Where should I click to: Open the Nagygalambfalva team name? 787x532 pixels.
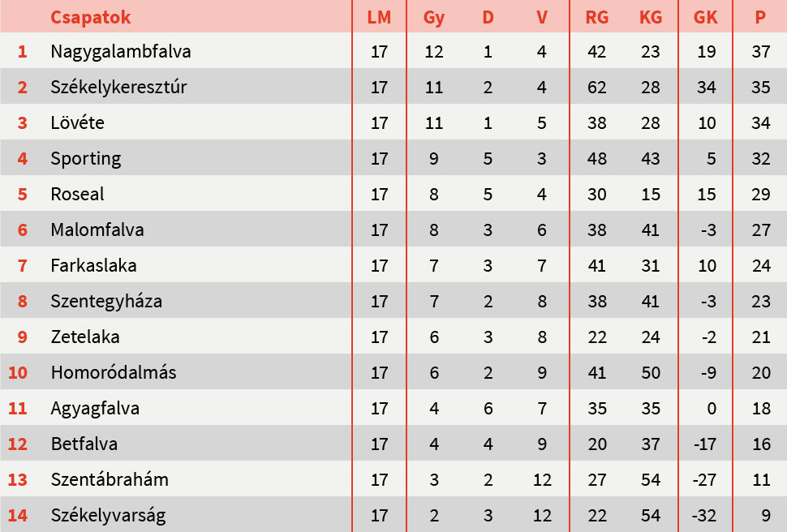[121, 52]
